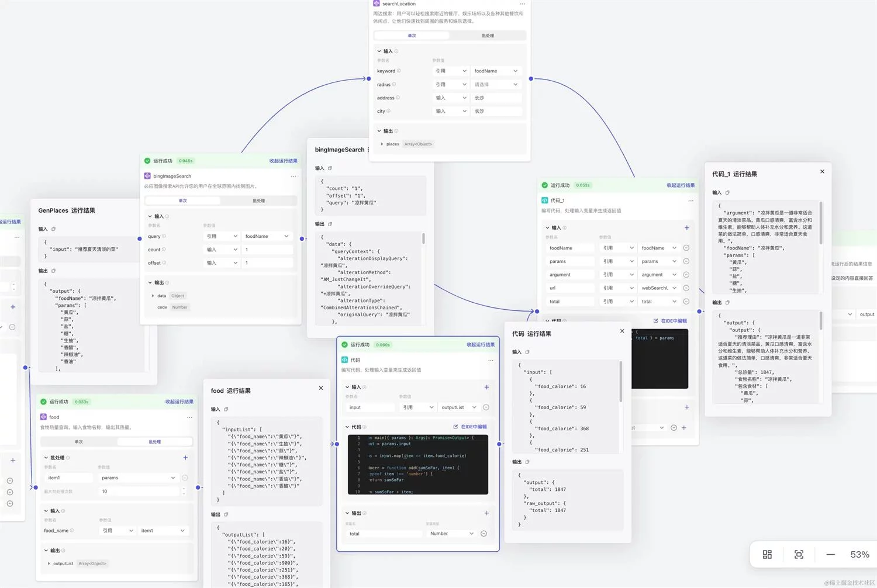This screenshot has height=588, width=877.
Task: Click the fit-to-view icon in zoom toolbar
Action: coord(799,554)
